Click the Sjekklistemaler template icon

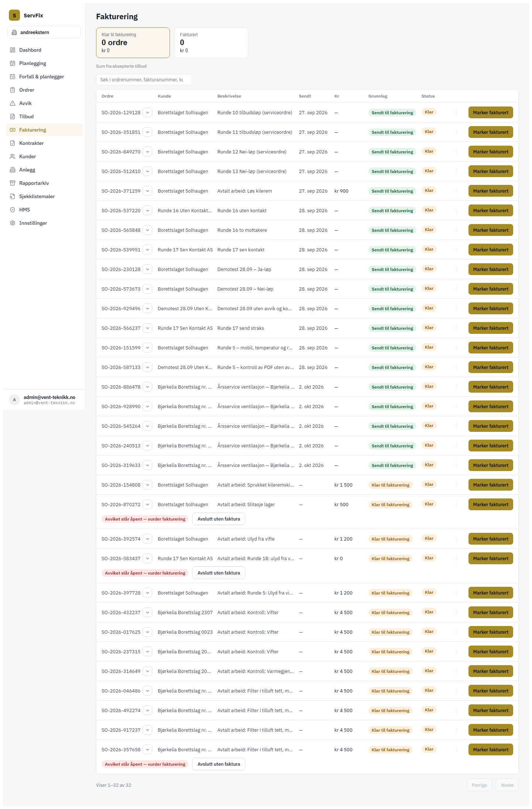point(13,196)
